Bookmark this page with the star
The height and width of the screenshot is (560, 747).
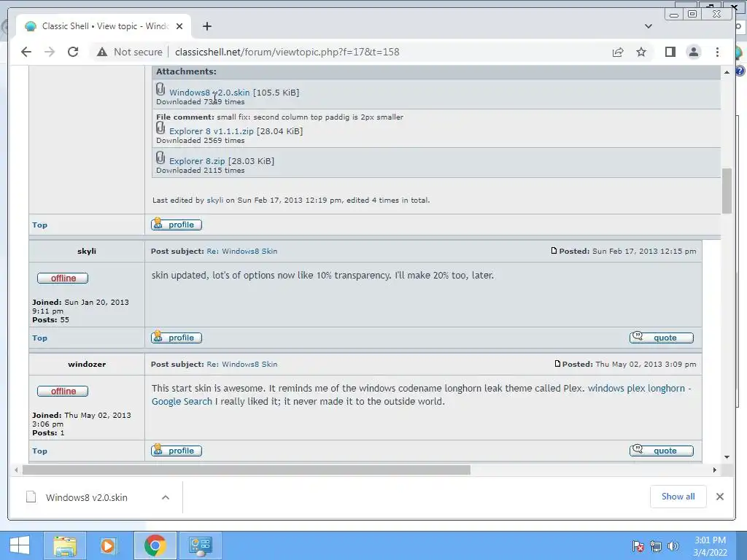point(641,52)
